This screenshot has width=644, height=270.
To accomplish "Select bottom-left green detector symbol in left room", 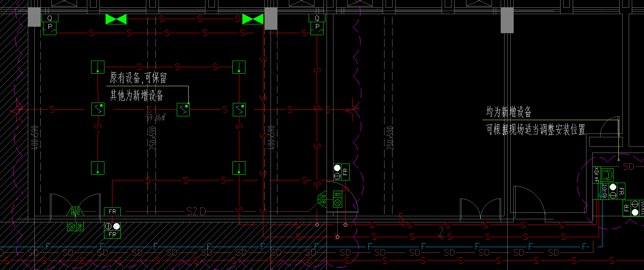I will coord(98,168).
